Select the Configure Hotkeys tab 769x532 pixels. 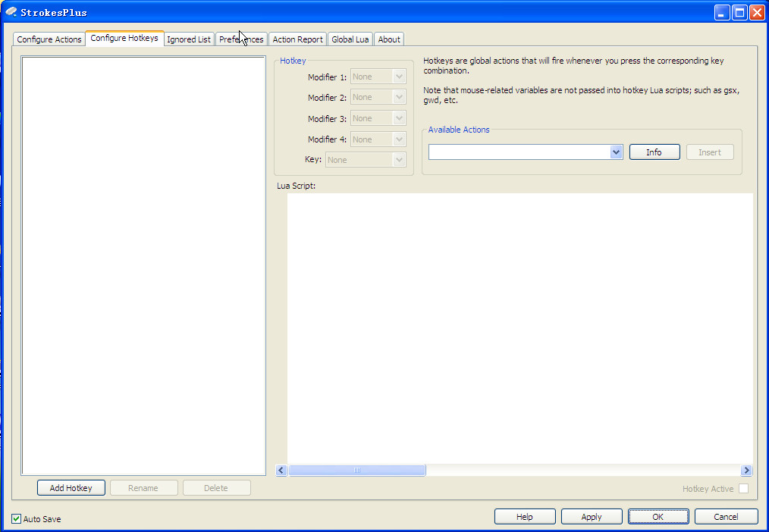(x=124, y=38)
